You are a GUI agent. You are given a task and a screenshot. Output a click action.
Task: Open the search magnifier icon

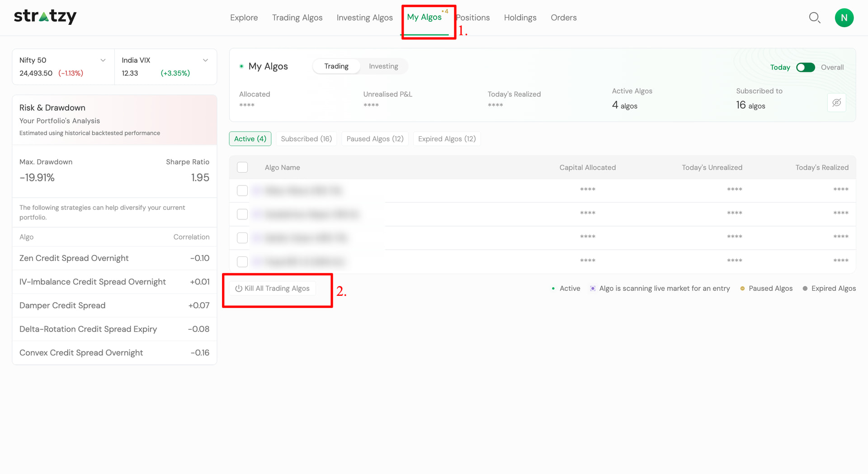814,18
